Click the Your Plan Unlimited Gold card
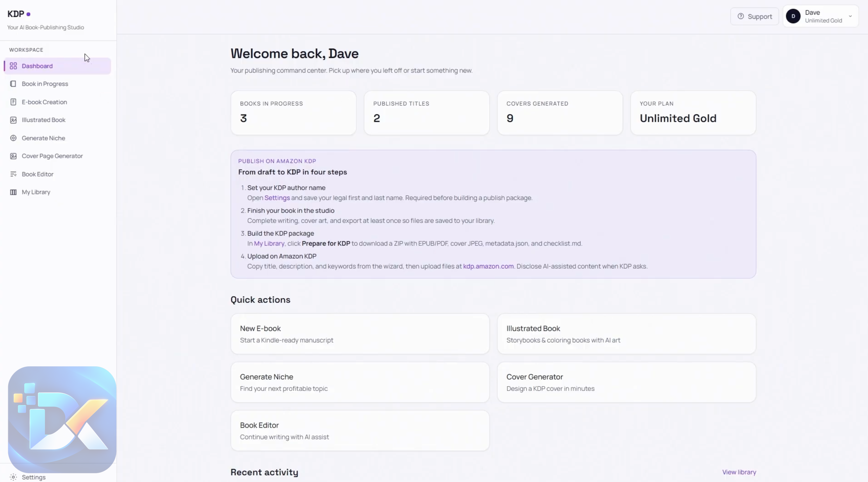The height and width of the screenshot is (482, 868). coord(693,113)
